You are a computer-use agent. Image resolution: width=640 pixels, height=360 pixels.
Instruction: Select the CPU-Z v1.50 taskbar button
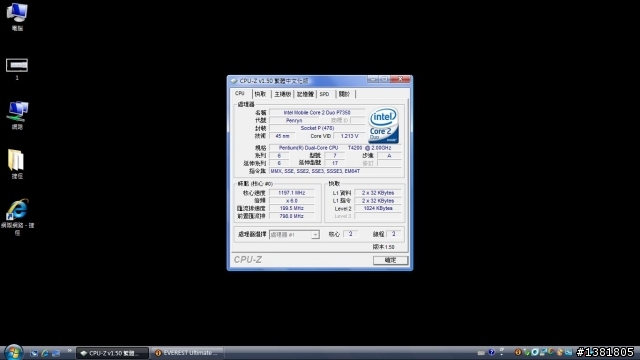pos(112,353)
